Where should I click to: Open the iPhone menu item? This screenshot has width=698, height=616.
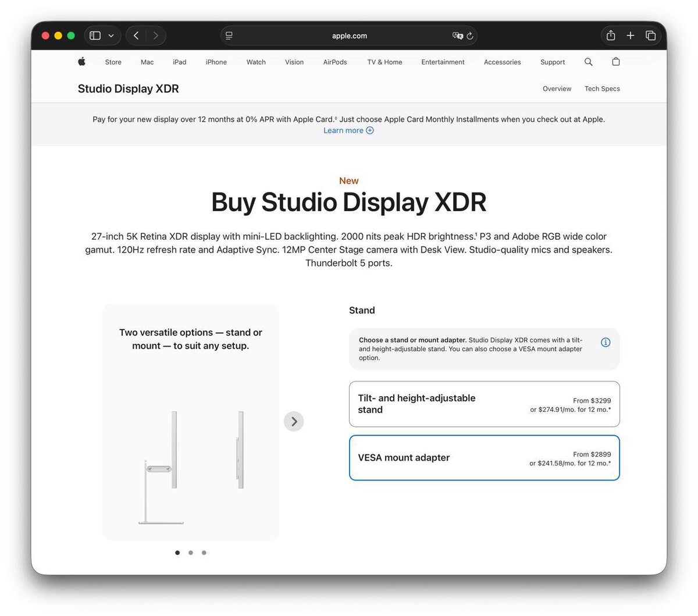tap(216, 62)
